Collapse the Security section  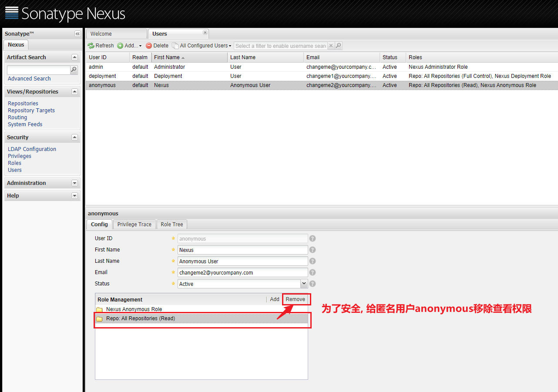pyautogui.click(x=74, y=137)
